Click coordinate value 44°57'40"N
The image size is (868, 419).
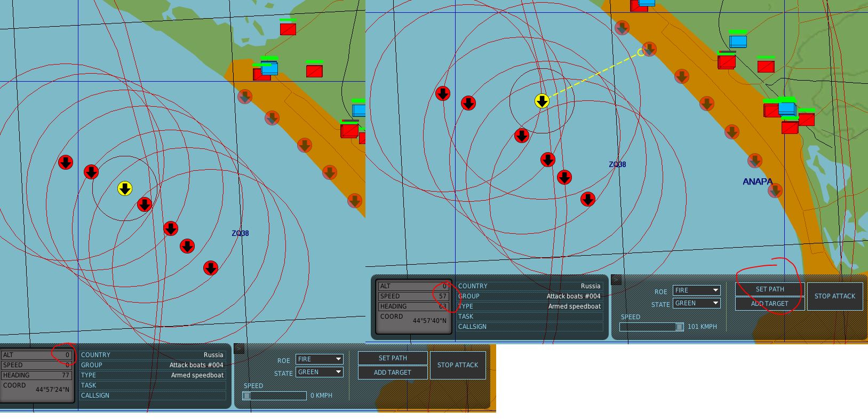point(429,321)
